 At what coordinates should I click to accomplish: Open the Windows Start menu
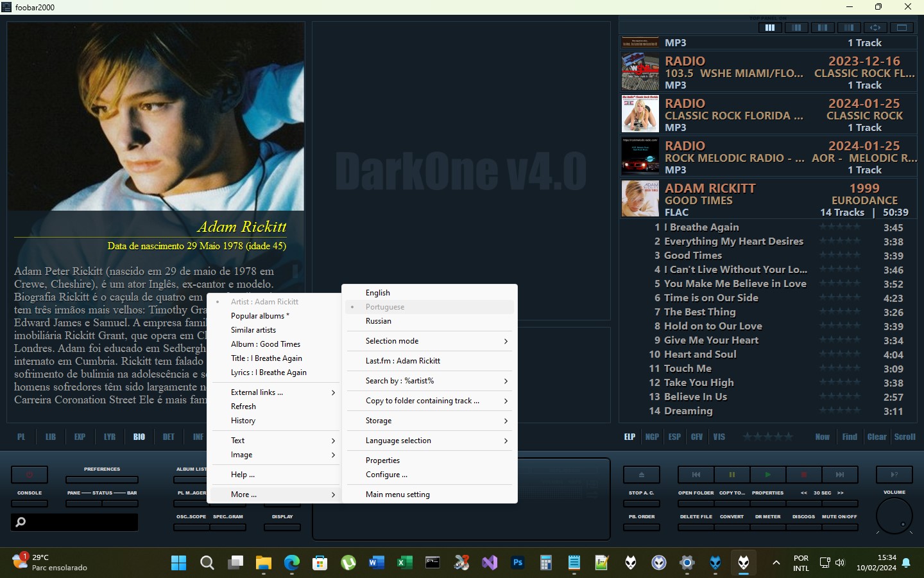coord(178,563)
